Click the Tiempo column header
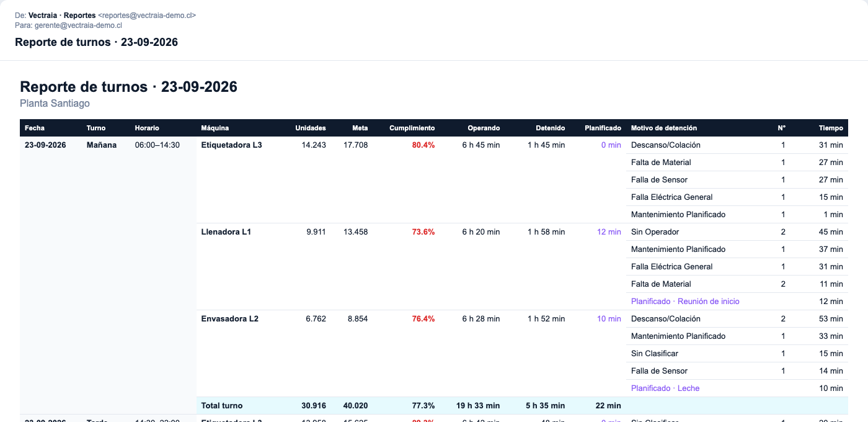This screenshot has height=422, width=868. click(831, 128)
